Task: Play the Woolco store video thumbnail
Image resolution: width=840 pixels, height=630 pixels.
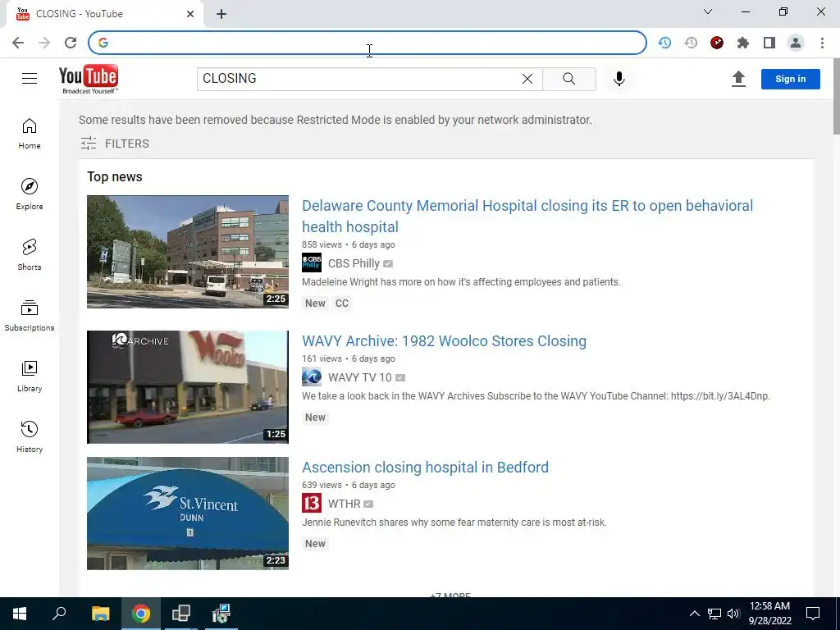Action: [x=188, y=387]
